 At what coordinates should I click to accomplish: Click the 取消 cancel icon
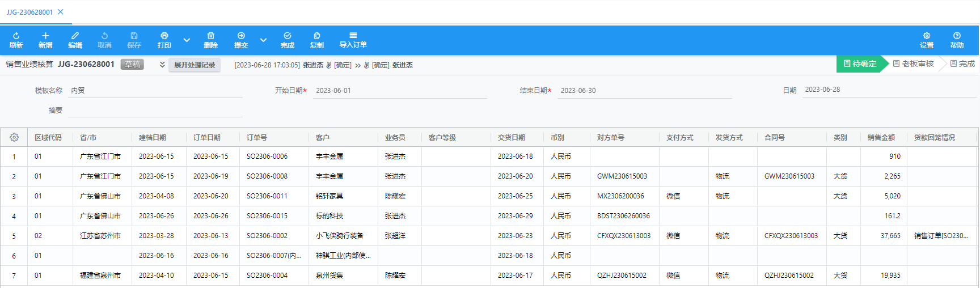click(104, 36)
